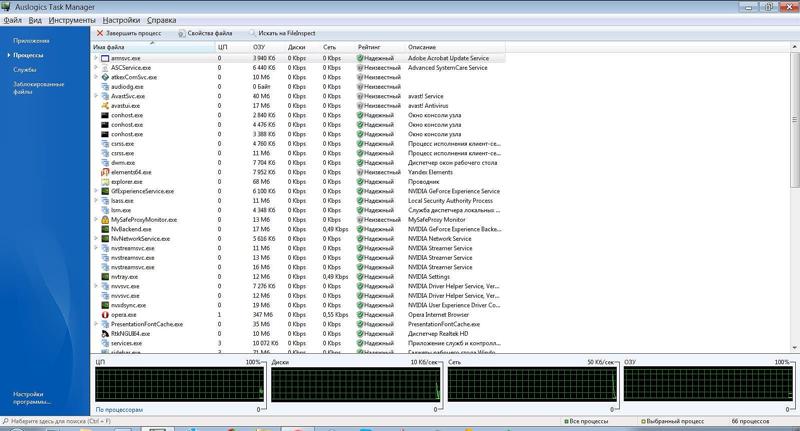Select the GfExperienceService.exe NVIDIA icon
The image size is (800, 431).
coord(105,191)
